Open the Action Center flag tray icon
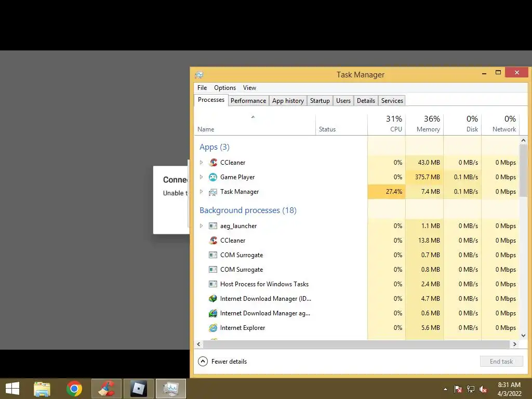Screen dimensions: 532x399 458,389
